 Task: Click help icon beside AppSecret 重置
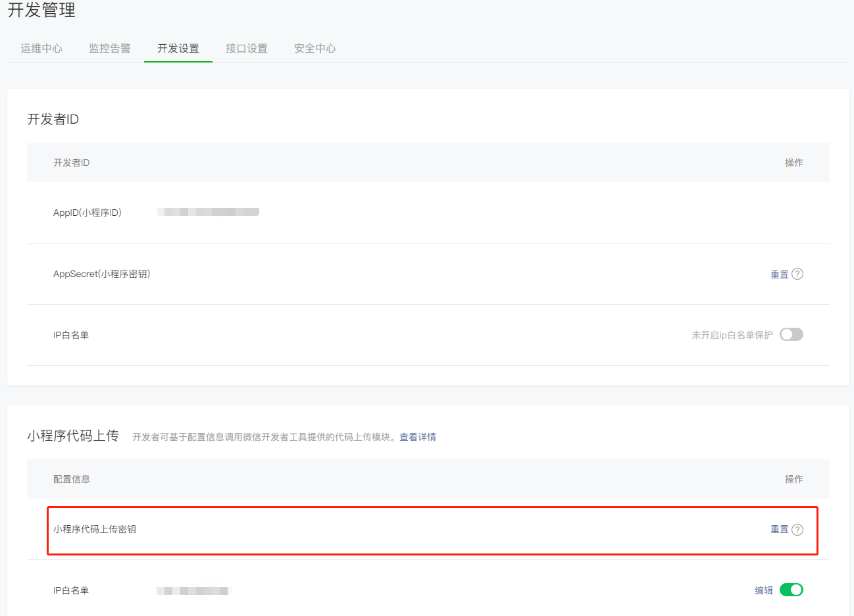coord(797,274)
